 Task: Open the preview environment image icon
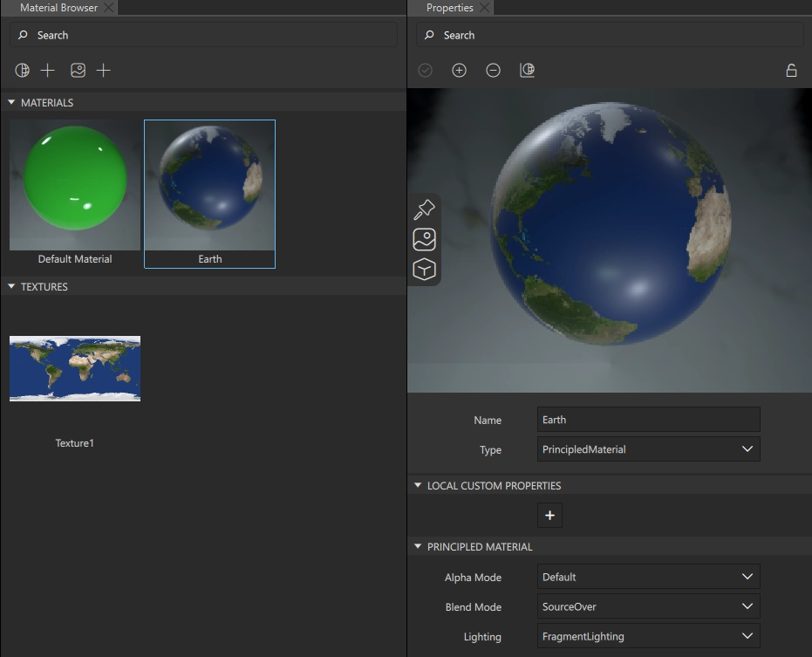[x=424, y=239]
